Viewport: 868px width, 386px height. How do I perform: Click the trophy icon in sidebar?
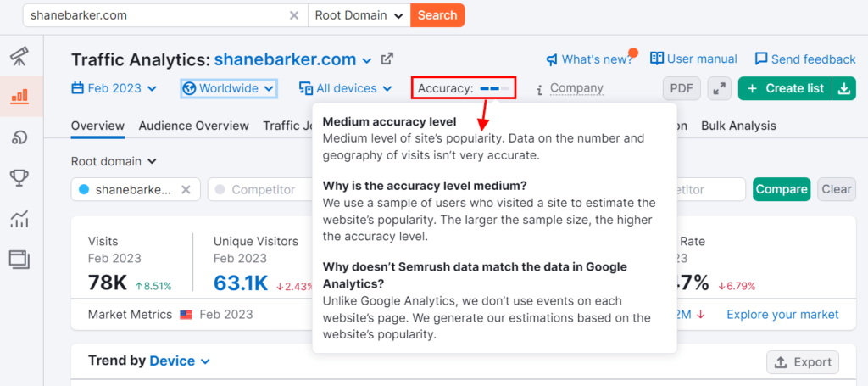click(x=19, y=177)
